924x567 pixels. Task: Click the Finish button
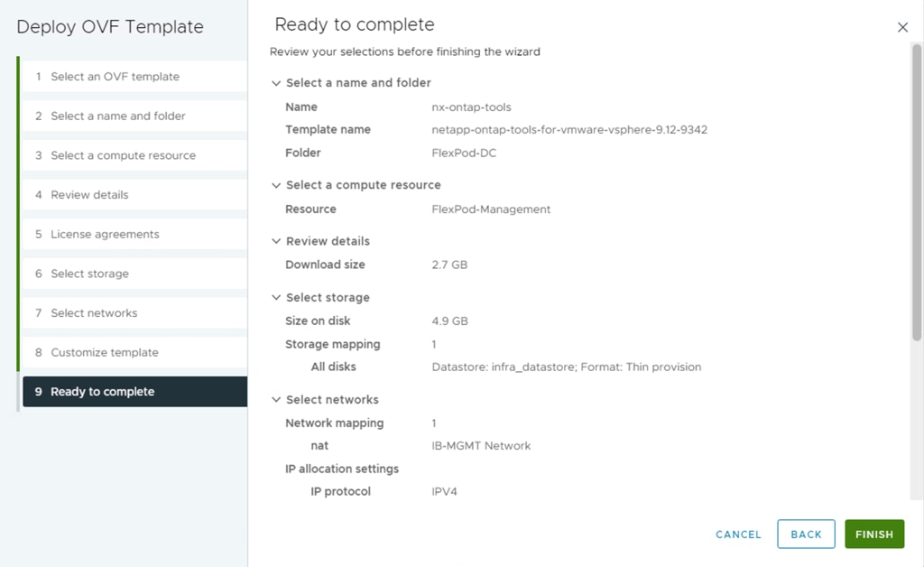873,534
